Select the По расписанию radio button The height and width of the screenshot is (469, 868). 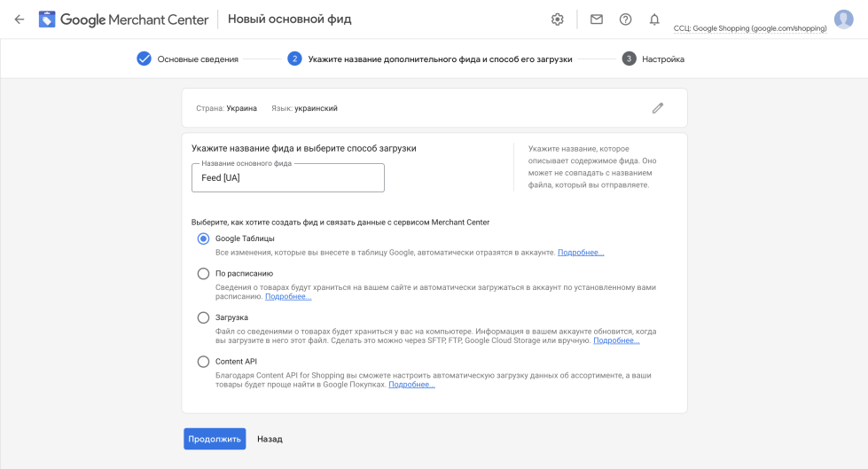click(203, 274)
